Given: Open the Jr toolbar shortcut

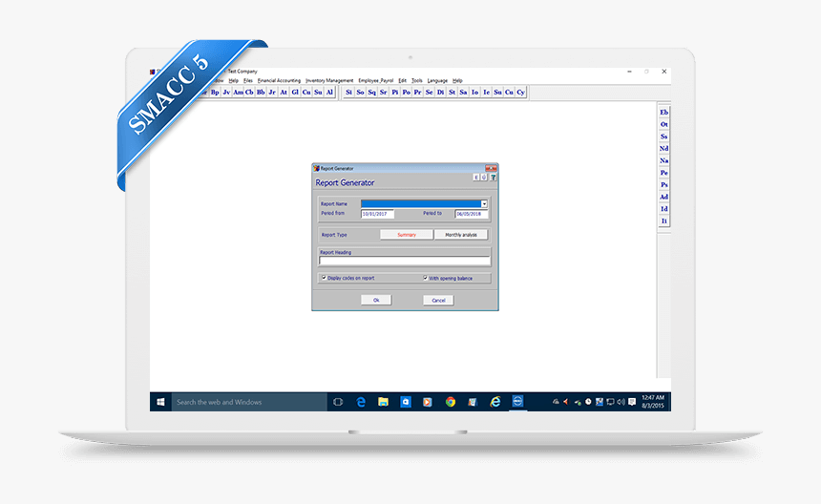Looking at the screenshot, I should pyautogui.click(x=272, y=92).
